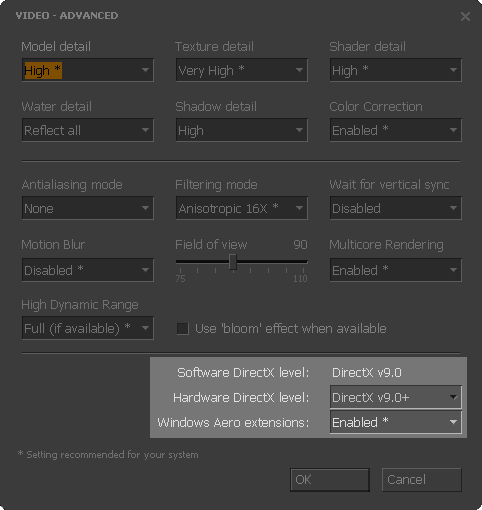This screenshot has width=482, height=510.
Task: Open the Multicore Rendering dropdown
Action: pos(396,270)
